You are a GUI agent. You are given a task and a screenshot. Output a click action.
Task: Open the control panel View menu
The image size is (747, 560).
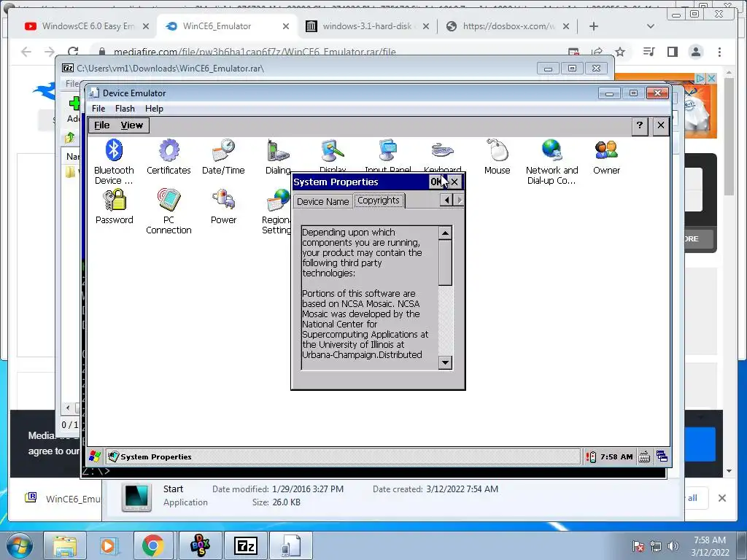coord(131,125)
